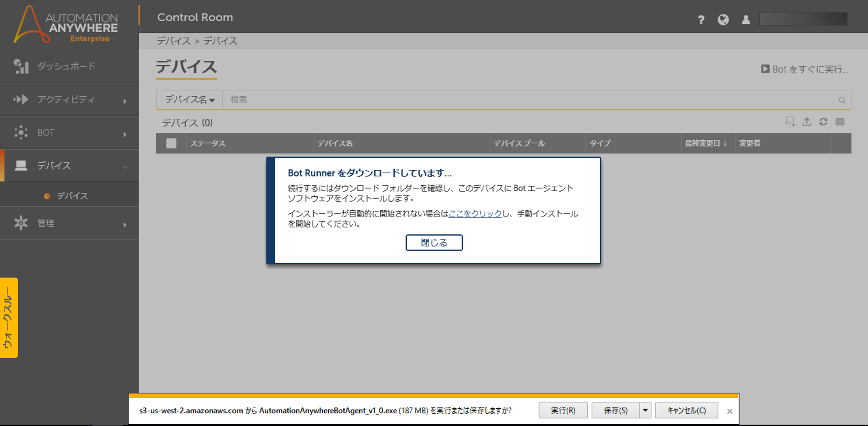The width and height of the screenshot is (868, 426).
Task: Click the administration gear icon in sidebar
Action: (21, 223)
